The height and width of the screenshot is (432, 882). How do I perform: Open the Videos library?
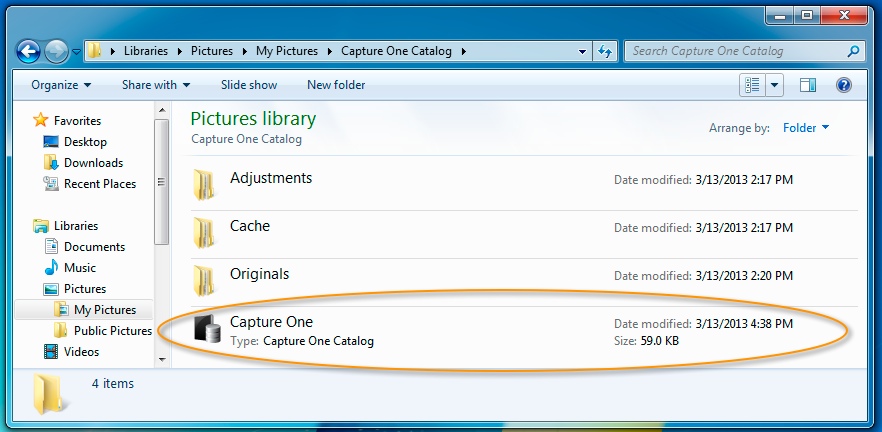coord(82,352)
